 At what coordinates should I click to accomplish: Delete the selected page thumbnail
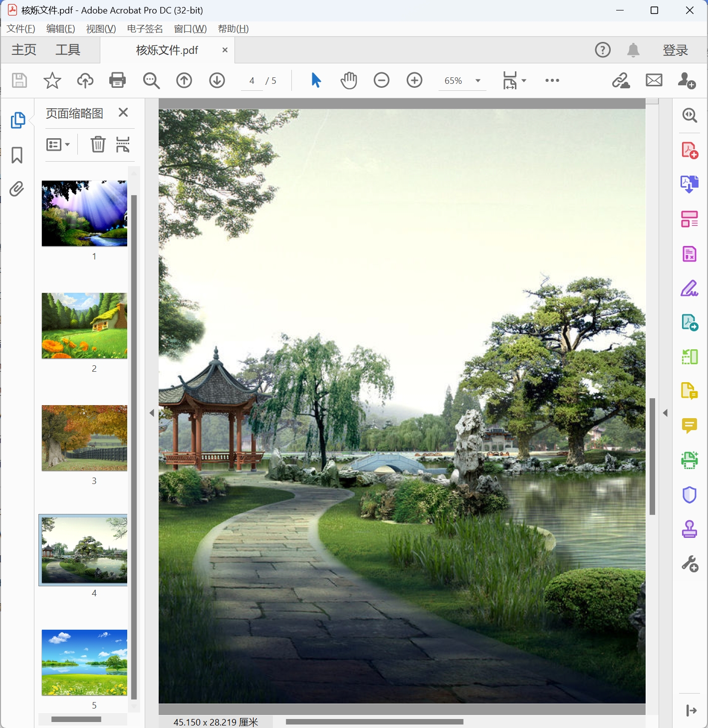coord(98,144)
